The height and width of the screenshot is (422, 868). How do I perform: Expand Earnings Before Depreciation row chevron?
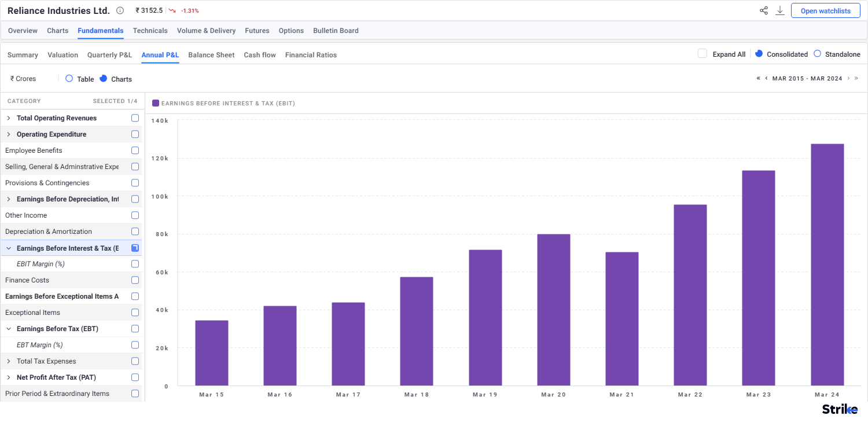point(9,199)
